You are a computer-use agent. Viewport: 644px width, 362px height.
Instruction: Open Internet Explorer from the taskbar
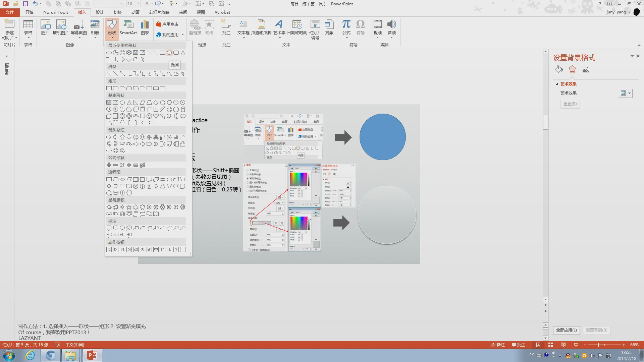[x=30, y=355]
